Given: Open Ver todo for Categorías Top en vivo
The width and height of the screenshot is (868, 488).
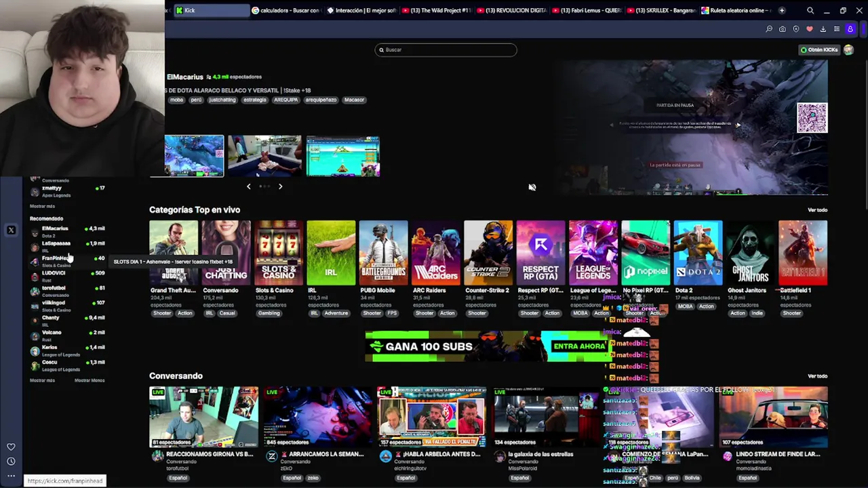Looking at the screenshot, I should coord(817,210).
